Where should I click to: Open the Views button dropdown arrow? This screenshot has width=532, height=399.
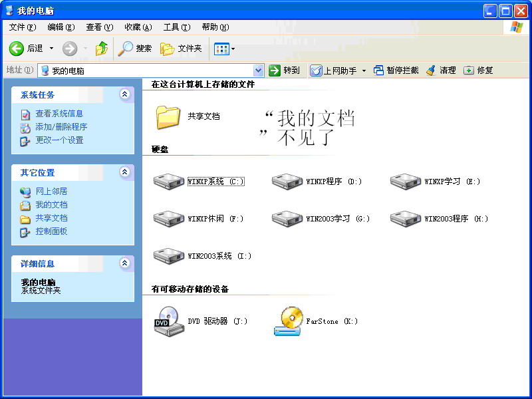coord(233,49)
